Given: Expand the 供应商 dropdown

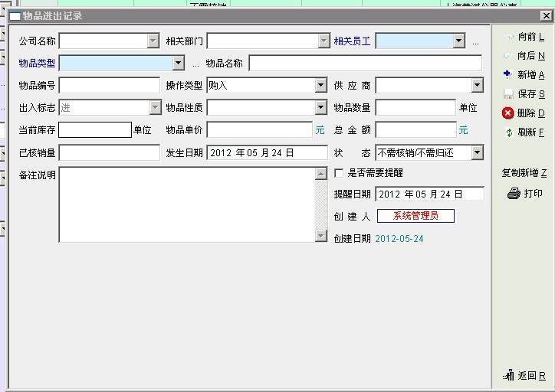Looking at the screenshot, I should pyautogui.click(x=477, y=86).
